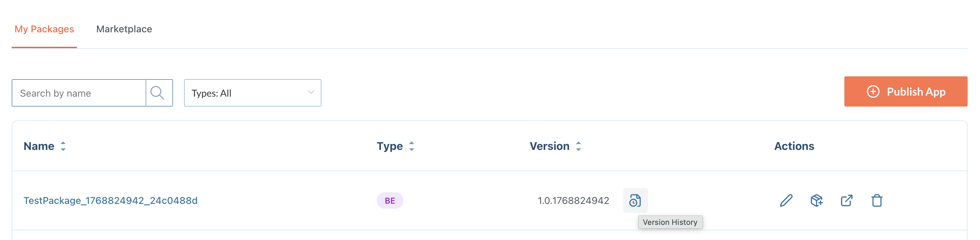Viewport: 980px width, 240px height.
Task: Click the magnifying glass search icon
Action: coord(158,93)
